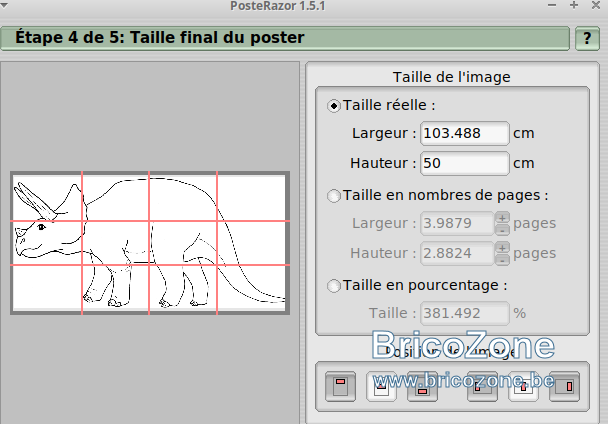Viewport: 608px width, 424px height.
Task: Center image vertically on poster
Action: 382,386
